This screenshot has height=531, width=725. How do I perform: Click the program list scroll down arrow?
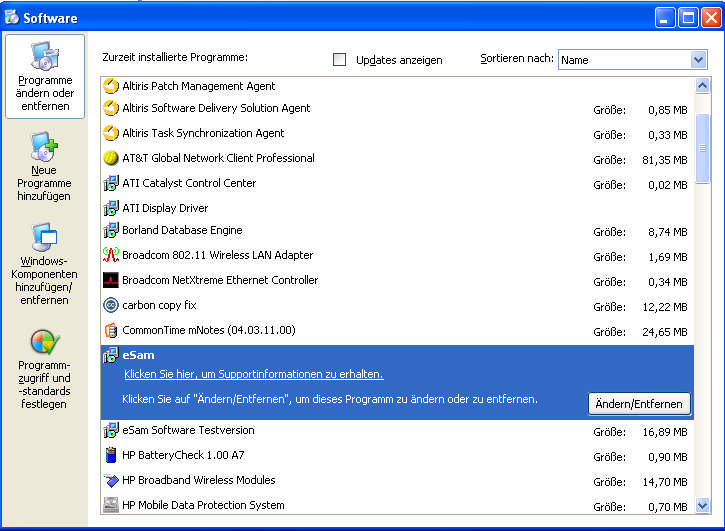click(x=702, y=506)
